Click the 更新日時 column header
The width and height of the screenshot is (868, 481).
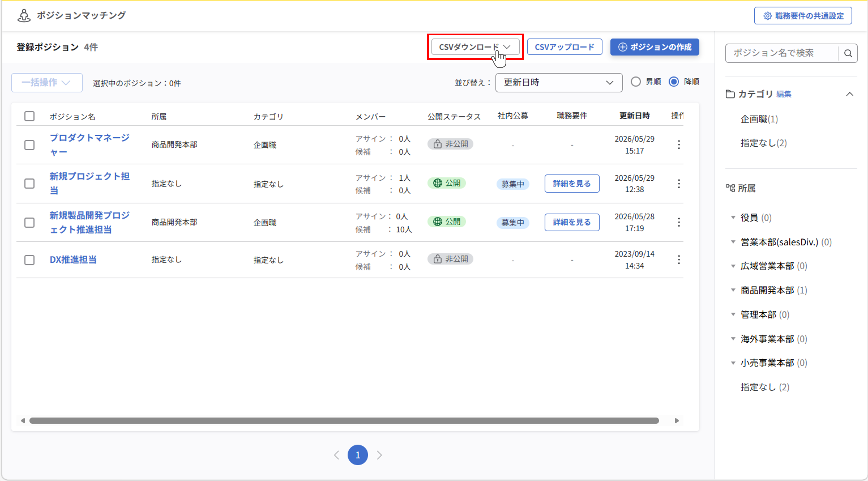(634, 116)
